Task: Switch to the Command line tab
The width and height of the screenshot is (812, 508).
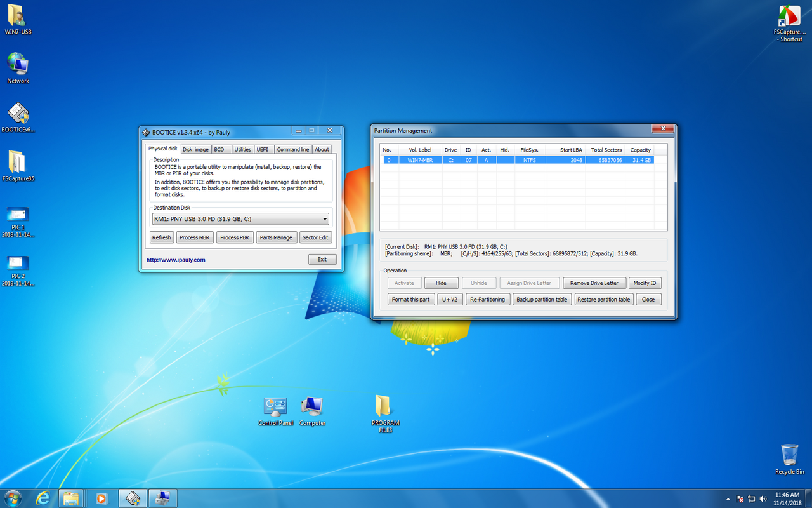Action: click(x=292, y=149)
